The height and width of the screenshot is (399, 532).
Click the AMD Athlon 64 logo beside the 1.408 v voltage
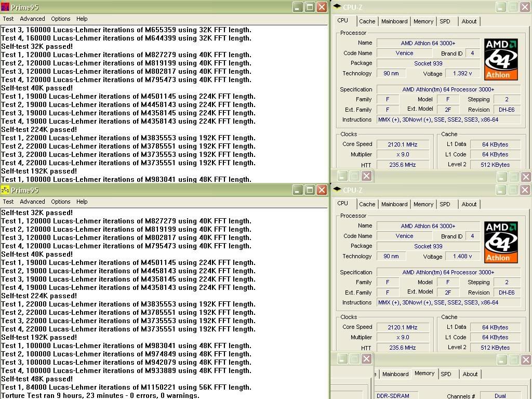click(x=501, y=242)
